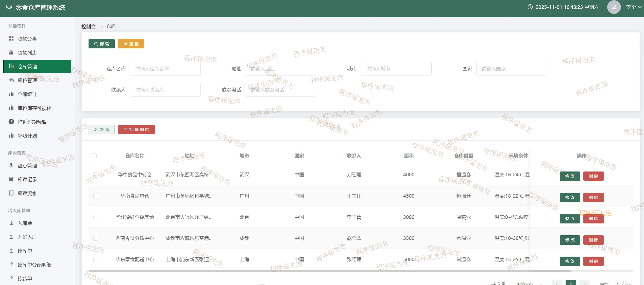
Task: Click the table's horizontal scrollbar
Action: coord(329,271)
